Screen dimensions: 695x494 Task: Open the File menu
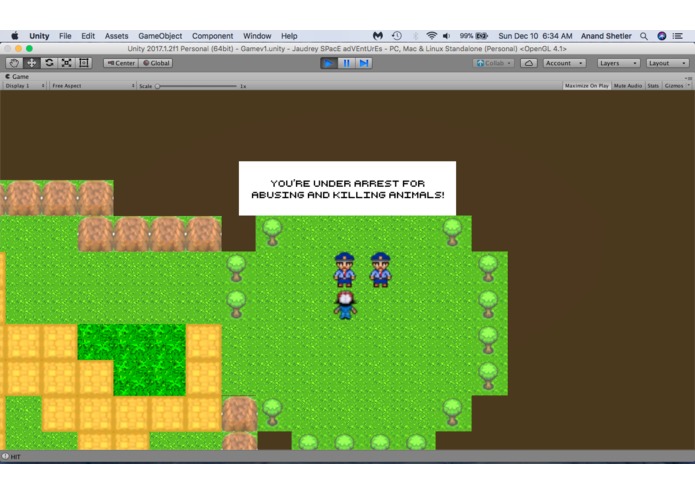click(65, 36)
